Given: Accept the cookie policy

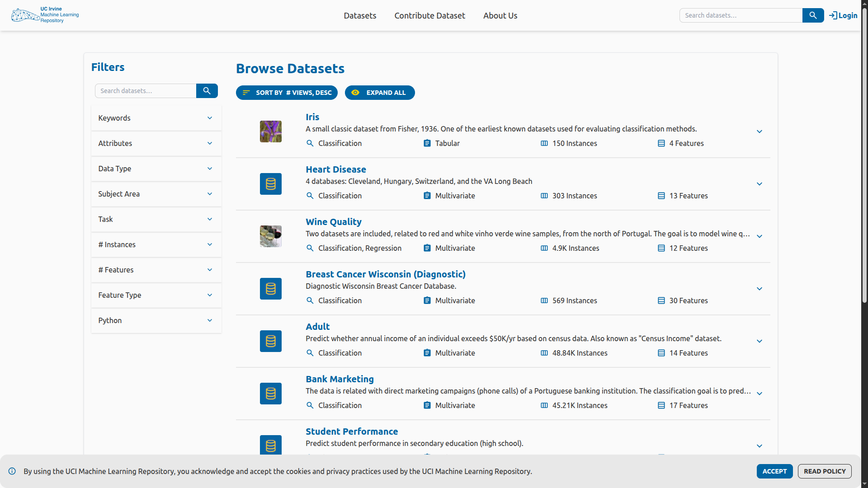Looking at the screenshot, I should point(774,471).
